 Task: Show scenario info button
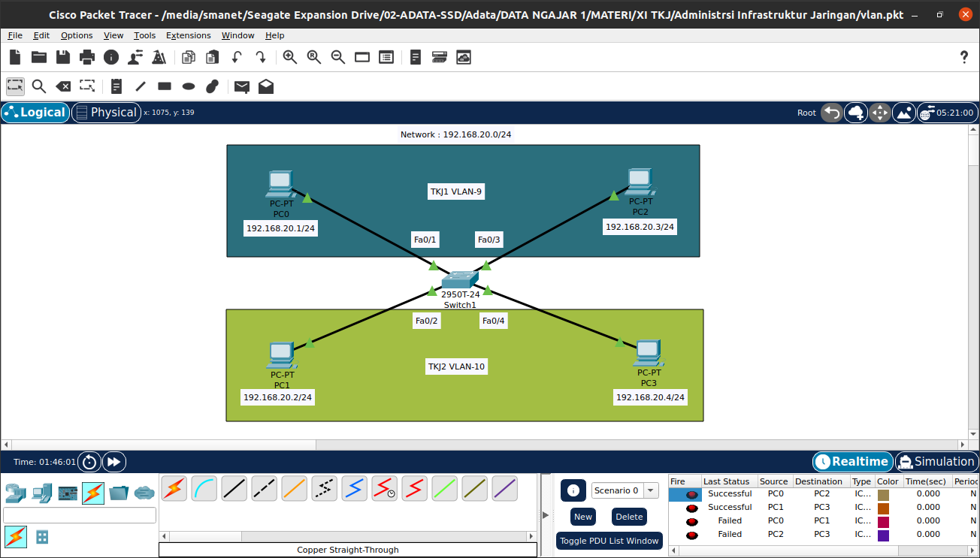[x=573, y=490]
